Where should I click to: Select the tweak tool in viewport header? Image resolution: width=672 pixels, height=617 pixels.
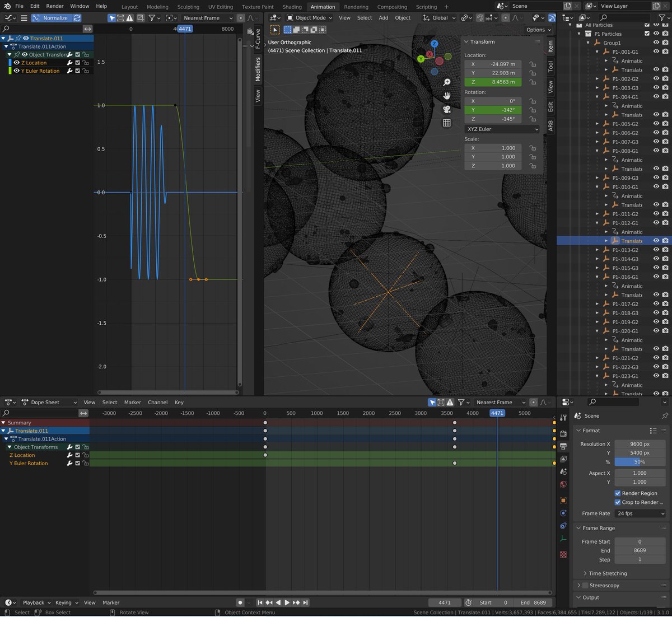click(x=275, y=30)
